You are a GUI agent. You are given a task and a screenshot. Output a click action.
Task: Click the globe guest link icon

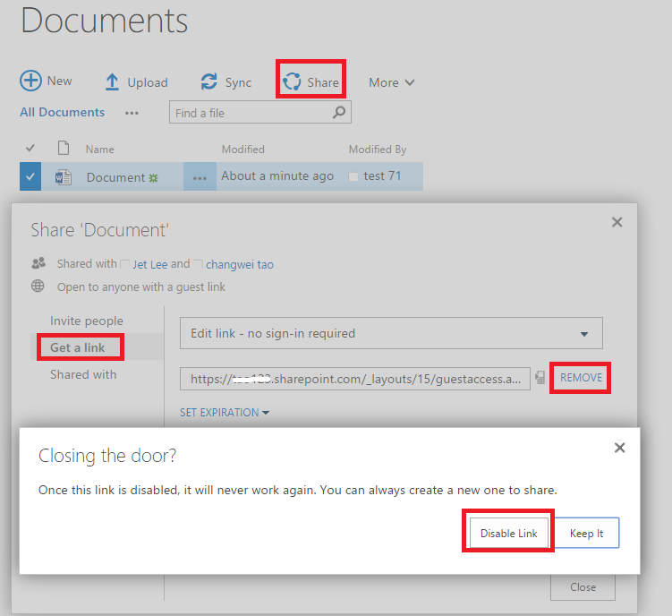pyautogui.click(x=38, y=286)
